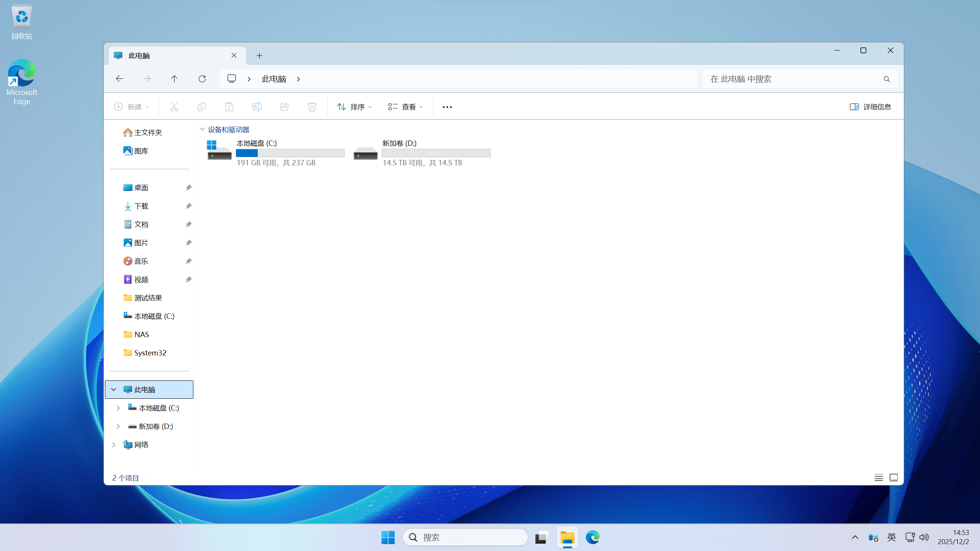Select the Copy icon on the toolbar
Viewport: 980px width, 551px height.
202,107
